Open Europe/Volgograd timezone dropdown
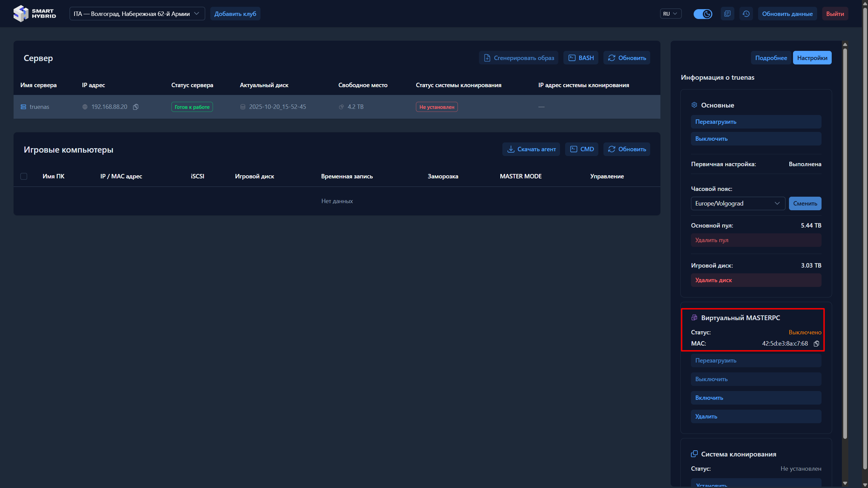Screen dimensions: 868x488 pos(738,203)
